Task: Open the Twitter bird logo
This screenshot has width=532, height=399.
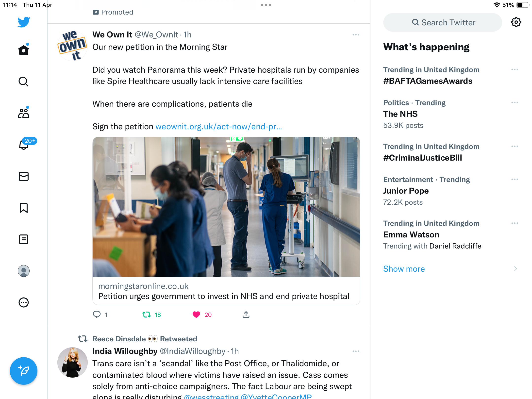Action: click(24, 22)
